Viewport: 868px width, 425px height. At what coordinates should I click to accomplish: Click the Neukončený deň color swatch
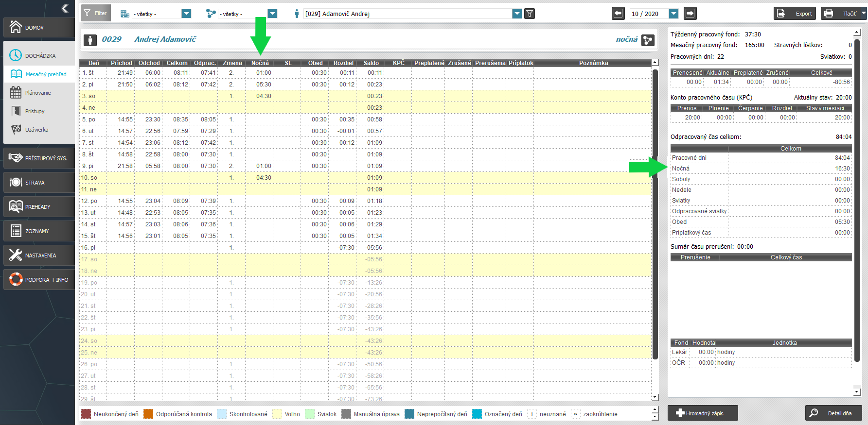tap(86, 414)
